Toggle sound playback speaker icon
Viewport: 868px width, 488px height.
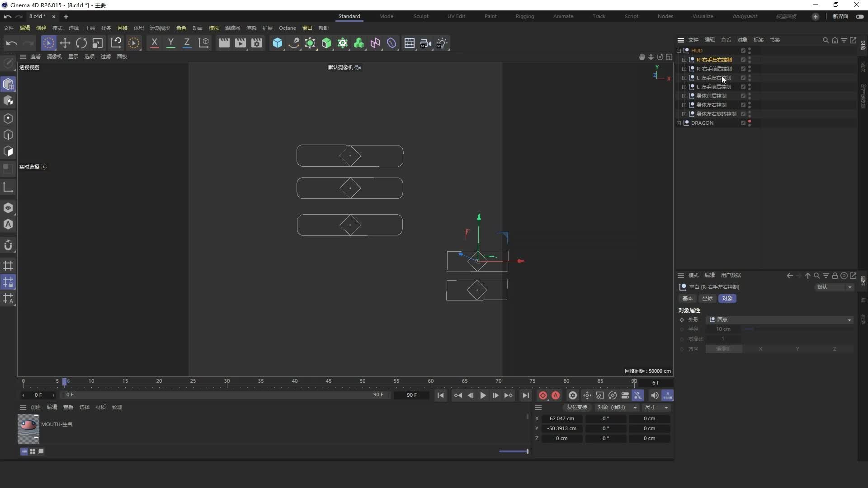point(654,396)
